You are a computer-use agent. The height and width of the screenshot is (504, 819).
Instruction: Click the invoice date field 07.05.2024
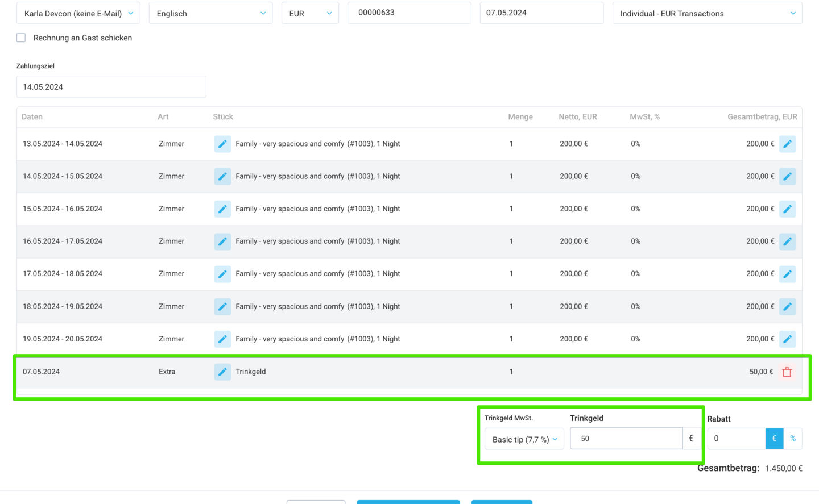(541, 13)
